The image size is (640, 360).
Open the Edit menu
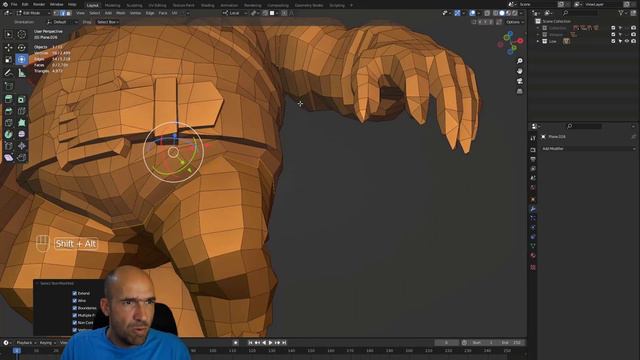click(25, 4)
